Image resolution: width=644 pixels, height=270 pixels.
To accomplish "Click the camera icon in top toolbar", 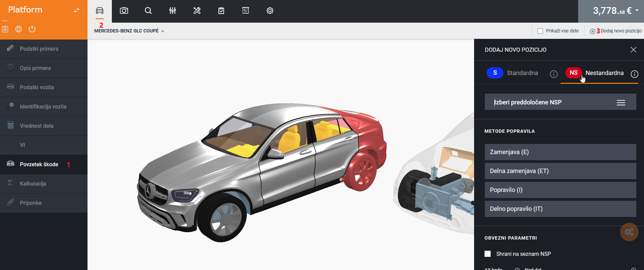I will tap(124, 10).
